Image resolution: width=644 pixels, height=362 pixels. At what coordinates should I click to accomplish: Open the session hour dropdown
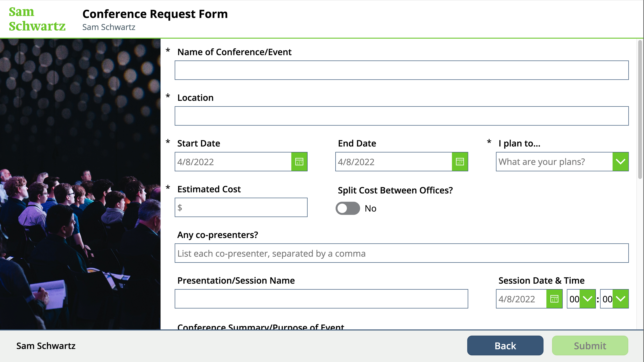click(587, 299)
